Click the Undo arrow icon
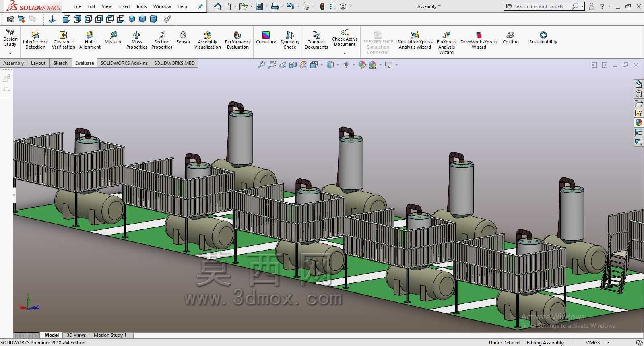 [290, 6]
